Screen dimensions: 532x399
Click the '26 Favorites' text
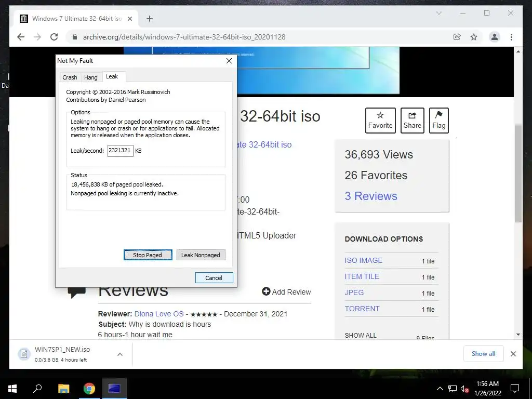point(376,175)
